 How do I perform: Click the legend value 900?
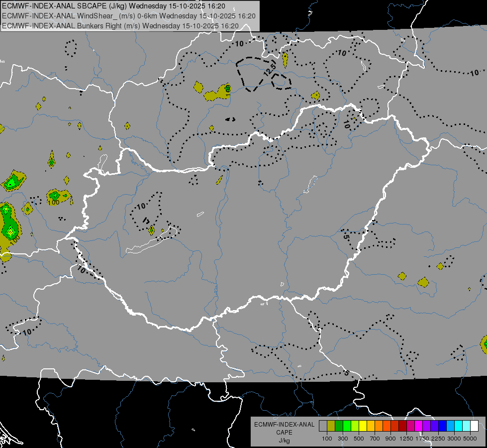click(390, 439)
